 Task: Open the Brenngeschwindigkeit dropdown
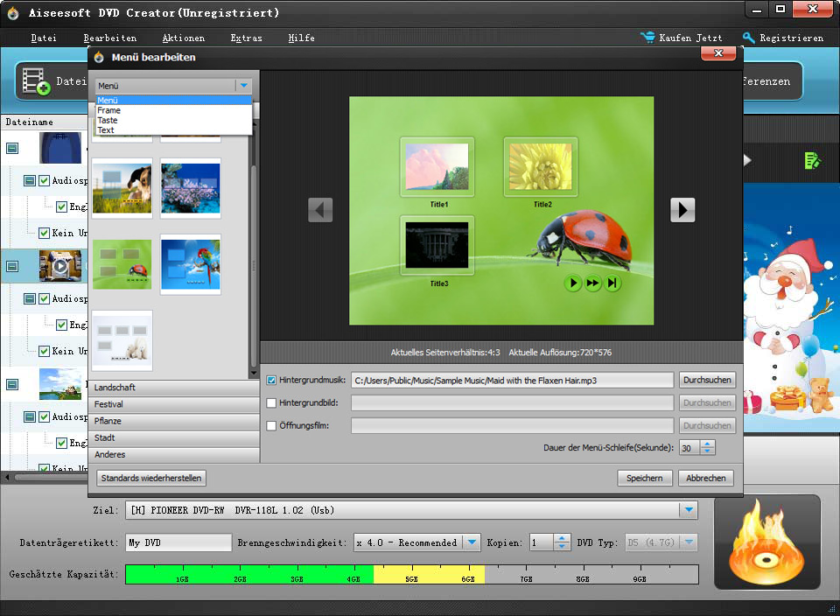pyautogui.click(x=471, y=542)
